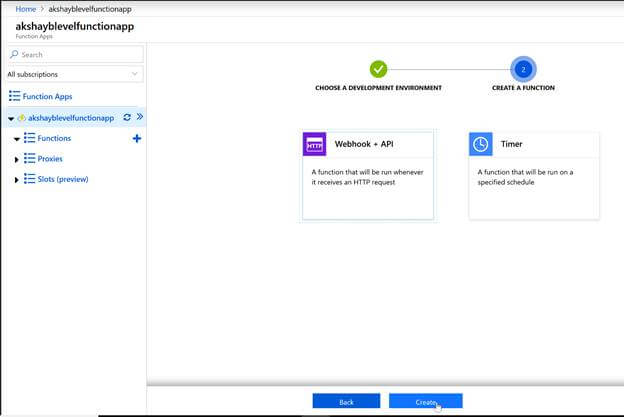
Task: Select the Slots (preview) tree item
Action: (x=63, y=179)
